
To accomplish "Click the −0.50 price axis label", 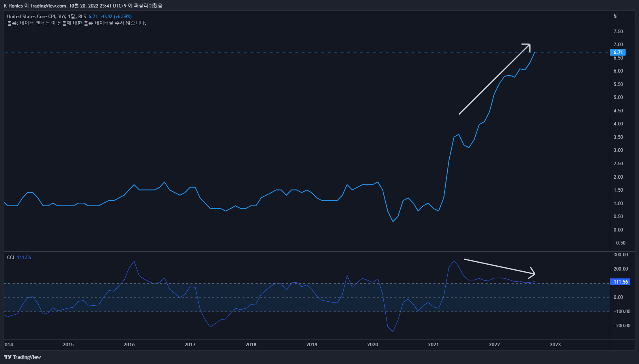I will click(619, 243).
